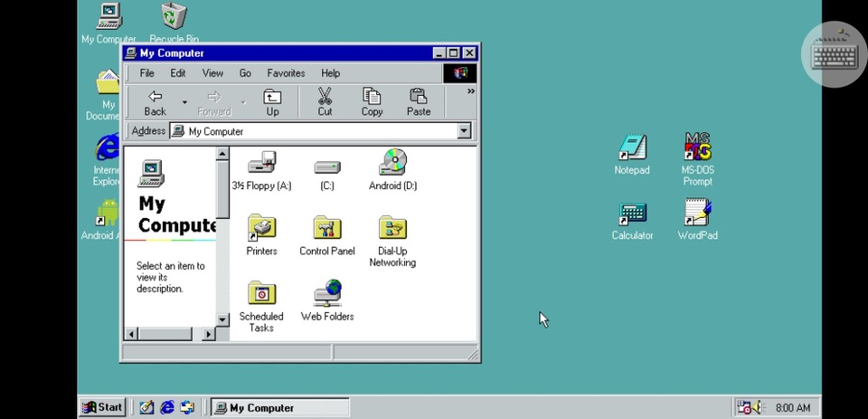Click the left pane scroll up arrow
The image size is (868, 419).
click(x=222, y=154)
